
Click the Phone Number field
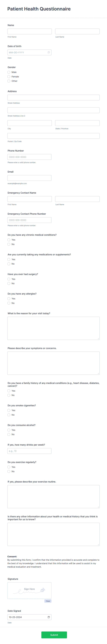click(29, 157)
